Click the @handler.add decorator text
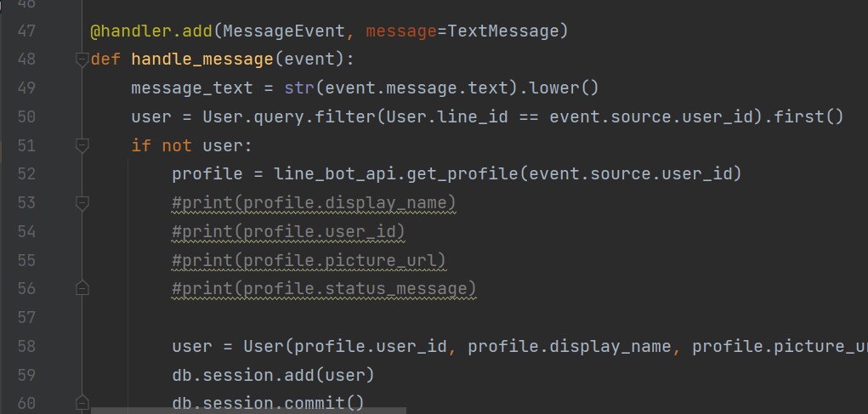This screenshot has height=414, width=868. 151,31
